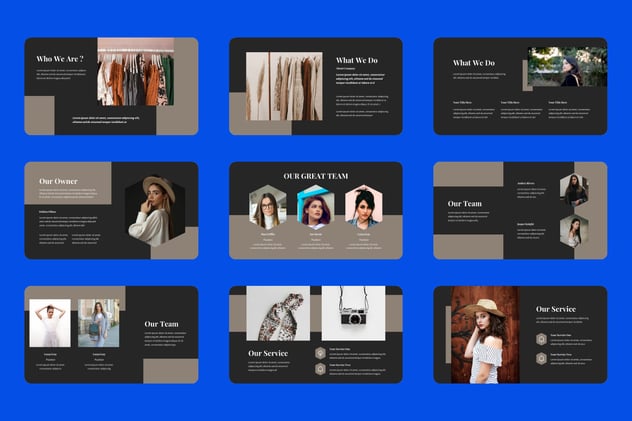Image resolution: width=632 pixels, height=421 pixels.
Task: Click the beige hanging clothes photo
Action: click(296, 86)
